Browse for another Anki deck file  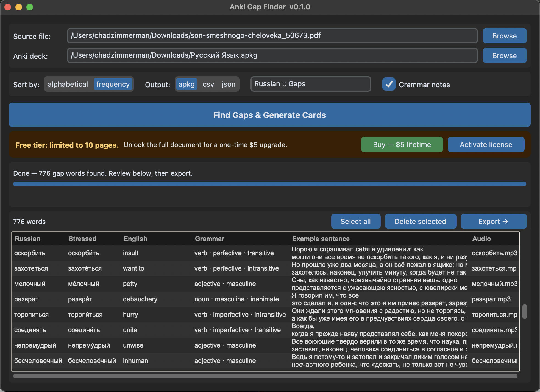(x=504, y=55)
